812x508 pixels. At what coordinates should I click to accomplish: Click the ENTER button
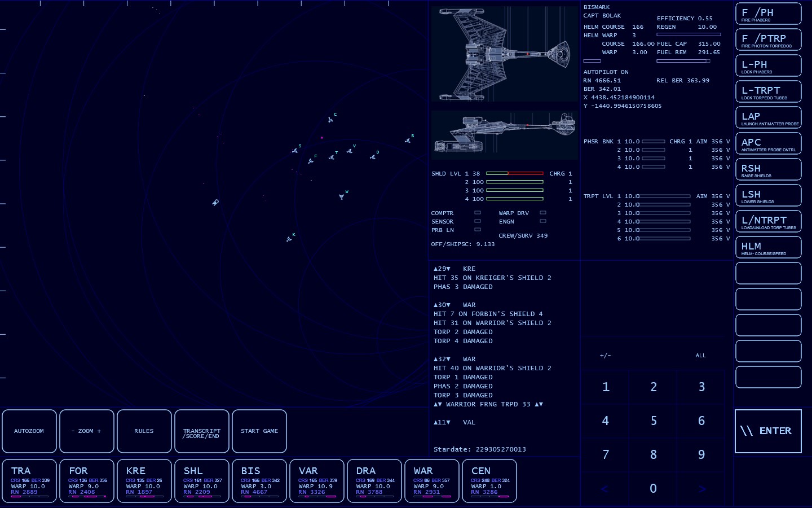(768, 431)
